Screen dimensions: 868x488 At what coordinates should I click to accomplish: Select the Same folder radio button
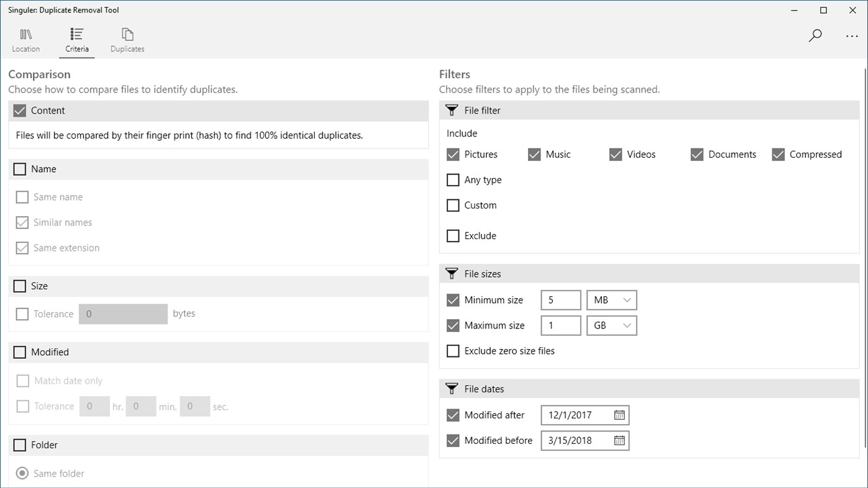click(x=22, y=474)
